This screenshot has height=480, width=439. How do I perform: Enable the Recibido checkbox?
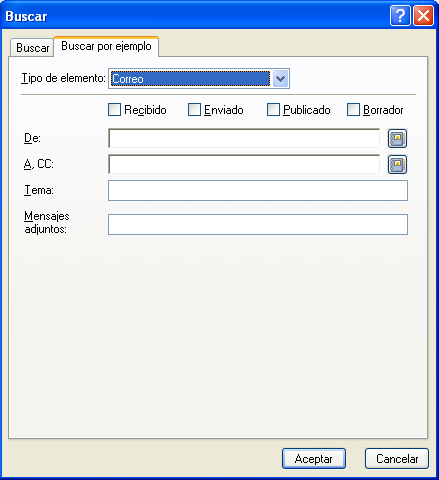114,110
